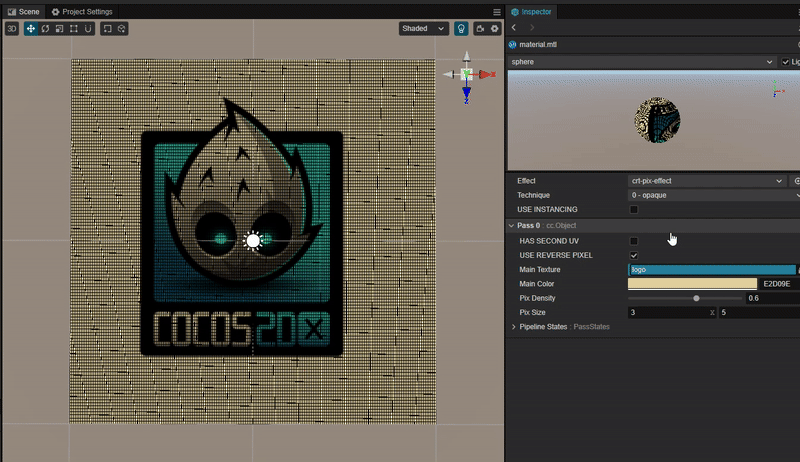Image resolution: width=800 pixels, height=462 pixels.
Task: Click the blue Z axis gizmo cone
Action: coord(466,93)
